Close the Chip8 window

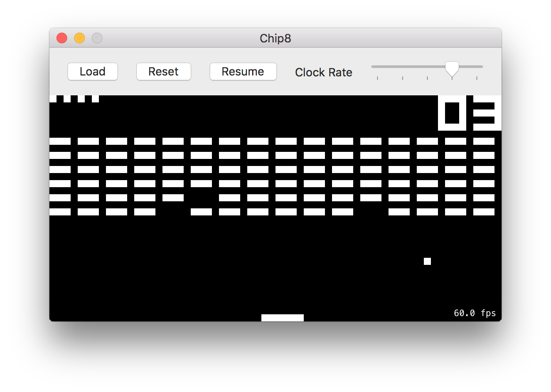point(62,38)
